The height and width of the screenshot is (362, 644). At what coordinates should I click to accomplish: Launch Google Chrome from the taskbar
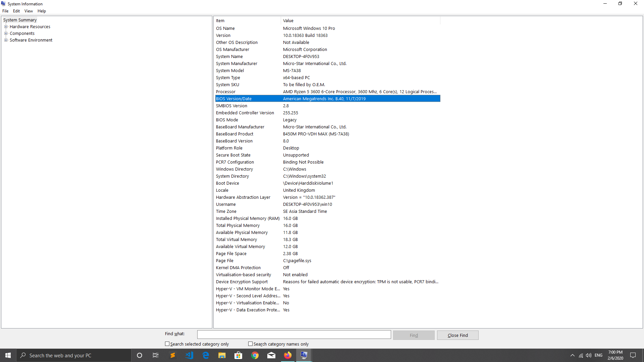tap(255, 355)
